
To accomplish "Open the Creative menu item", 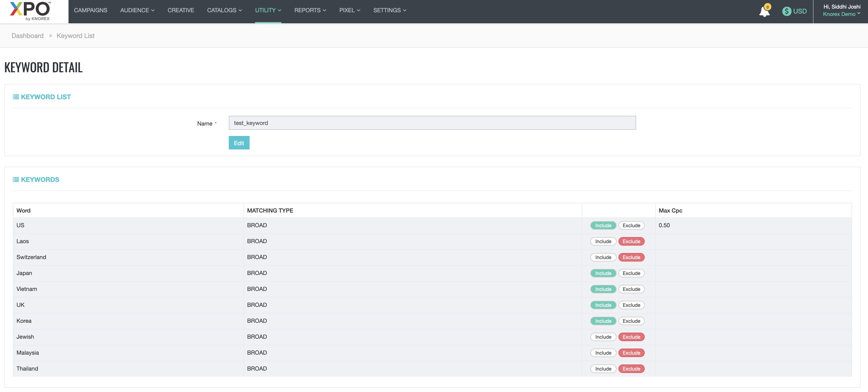I will [x=181, y=10].
